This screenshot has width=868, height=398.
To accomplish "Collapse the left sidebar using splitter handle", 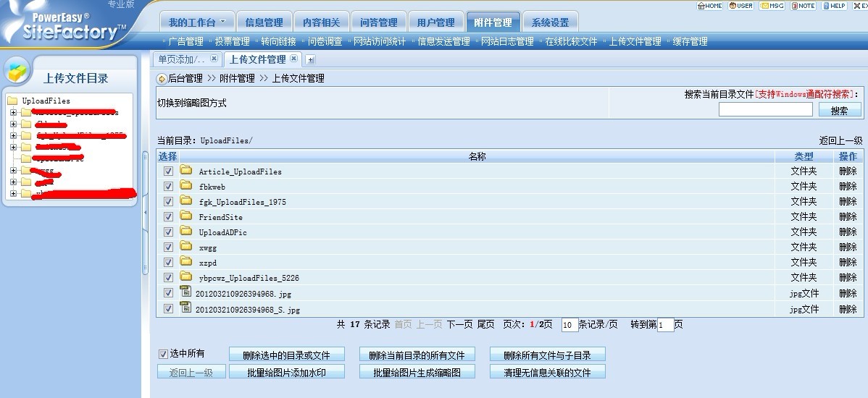I will click(x=145, y=211).
